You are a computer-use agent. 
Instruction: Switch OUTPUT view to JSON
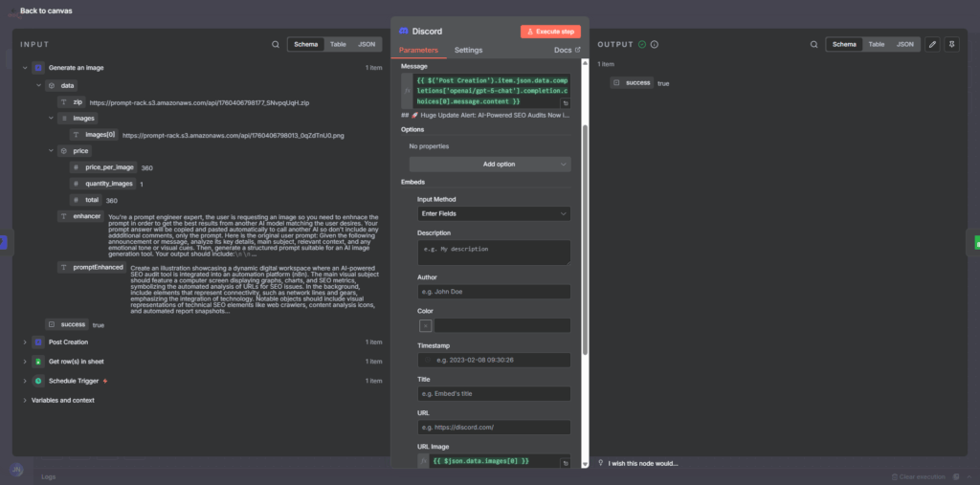(x=904, y=44)
